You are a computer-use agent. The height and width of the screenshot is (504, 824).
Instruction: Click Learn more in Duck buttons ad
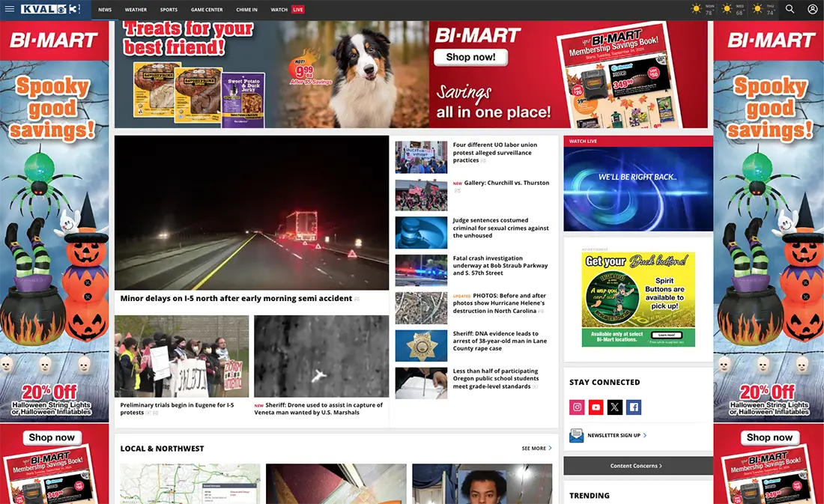(x=667, y=335)
